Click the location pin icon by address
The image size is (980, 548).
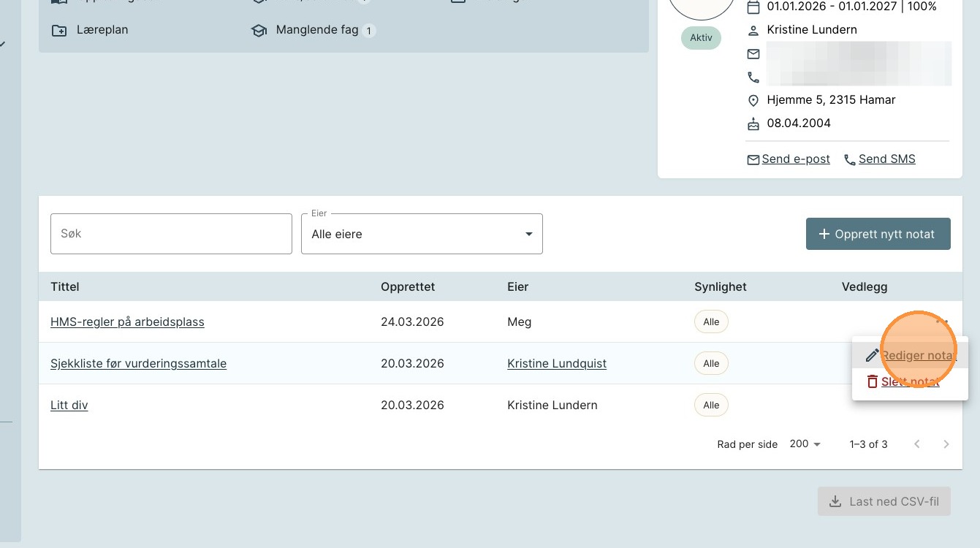pyautogui.click(x=753, y=100)
